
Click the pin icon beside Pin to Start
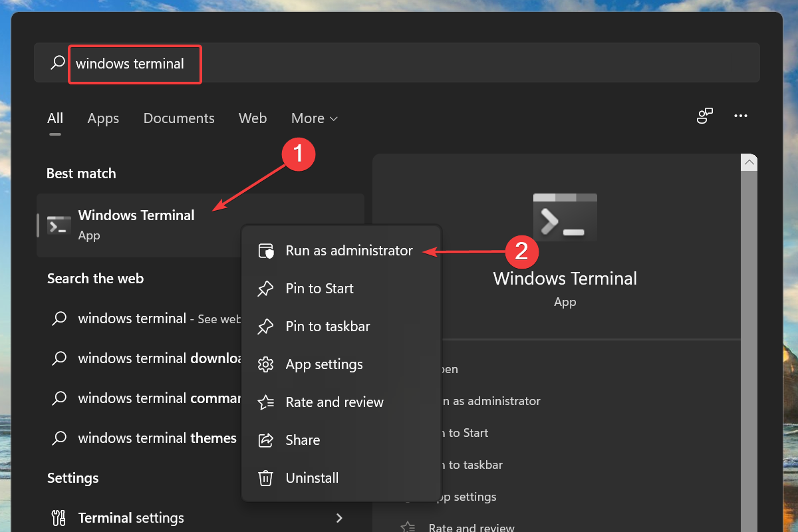[x=265, y=289]
